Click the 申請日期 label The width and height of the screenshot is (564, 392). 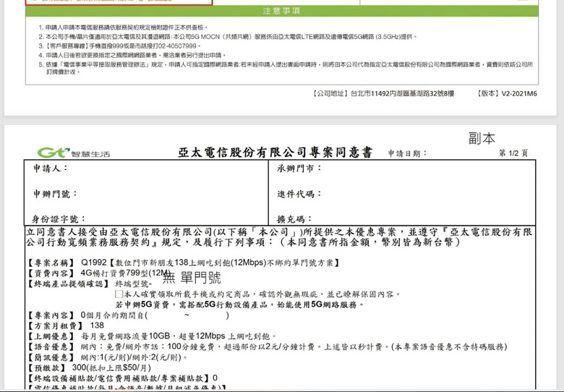tap(407, 153)
